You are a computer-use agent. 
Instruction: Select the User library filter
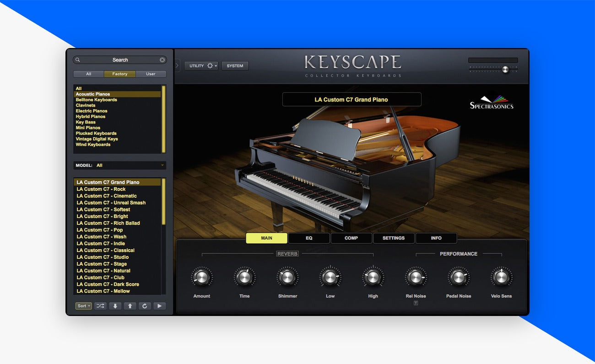[x=151, y=74]
